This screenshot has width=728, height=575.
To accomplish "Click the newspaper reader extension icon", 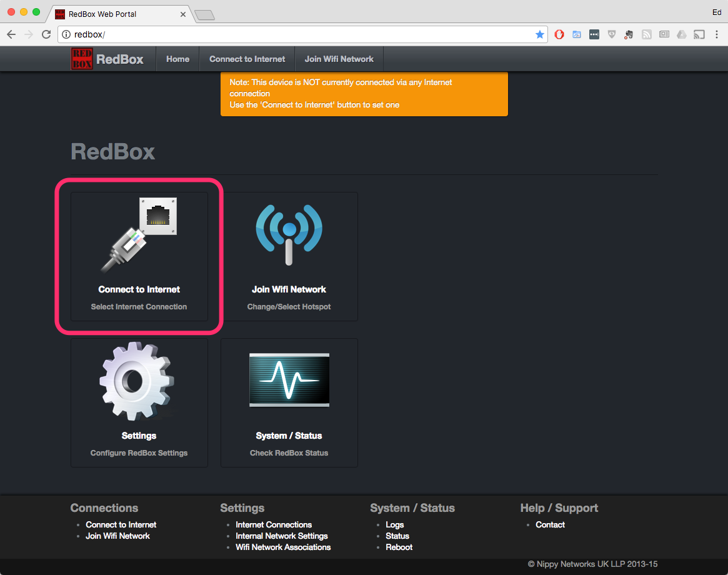I will 664,34.
